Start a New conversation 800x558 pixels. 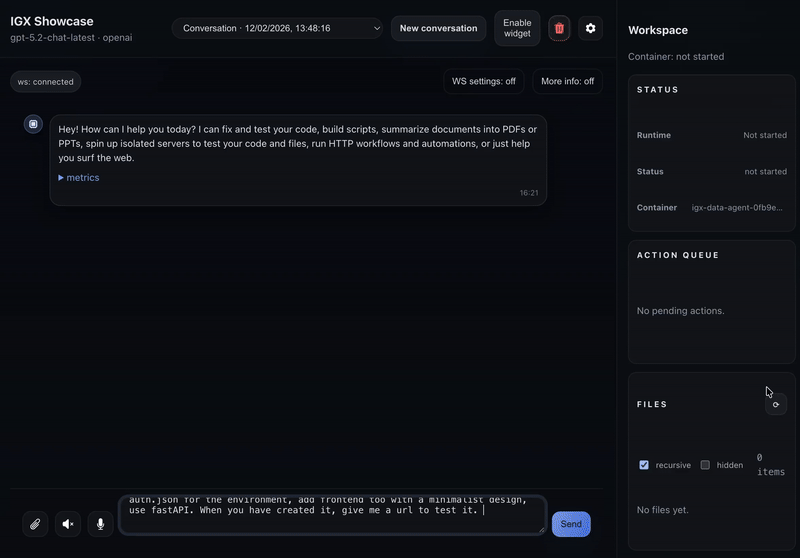click(x=438, y=28)
